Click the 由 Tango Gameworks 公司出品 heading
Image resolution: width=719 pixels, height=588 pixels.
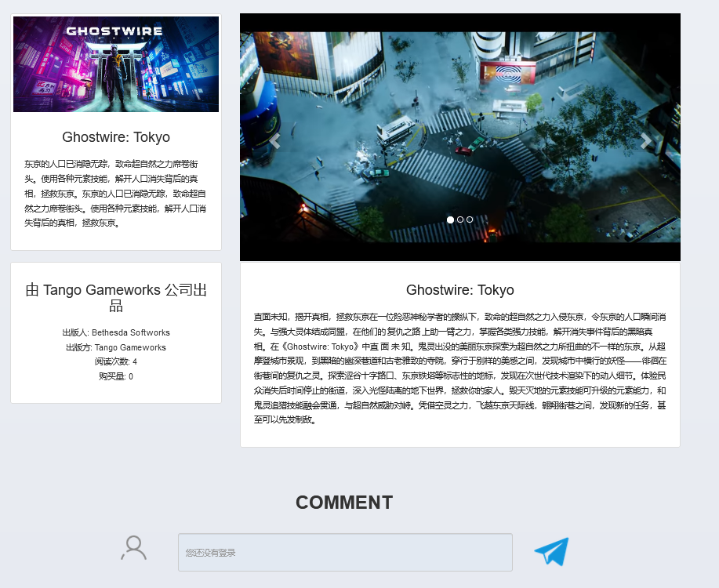point(116,297)
